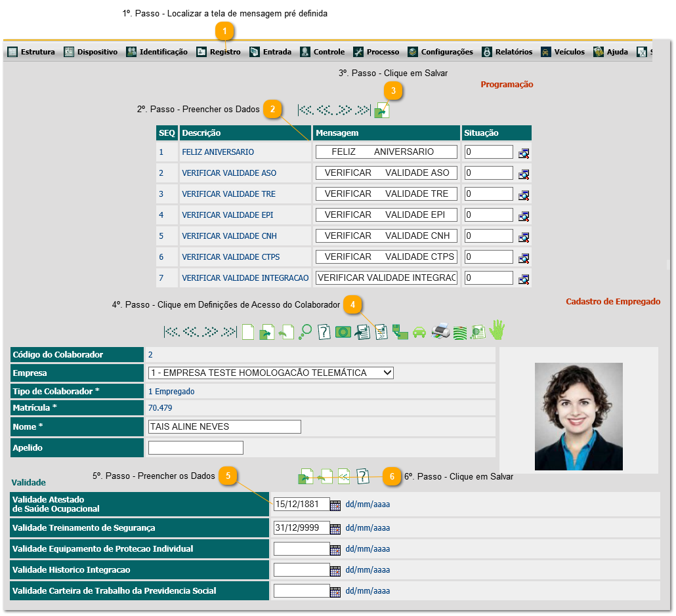Open calendar for Validade Equipamento de Protecao Individual
The image size is (676, 616).
[x=335, y=550]
